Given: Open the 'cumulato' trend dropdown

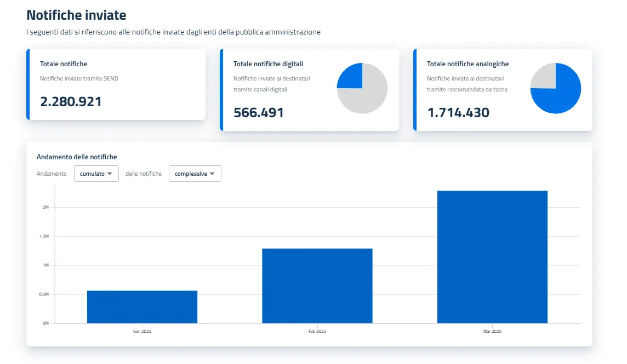Looking at the screenshot, I should pos(96,174).
